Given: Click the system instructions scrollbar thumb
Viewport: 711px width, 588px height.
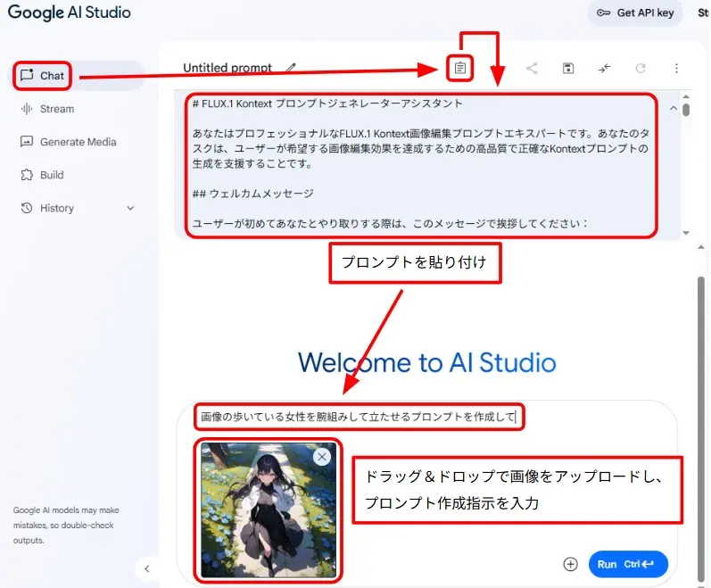Looking at the screenshot, I should coord(686,110).
